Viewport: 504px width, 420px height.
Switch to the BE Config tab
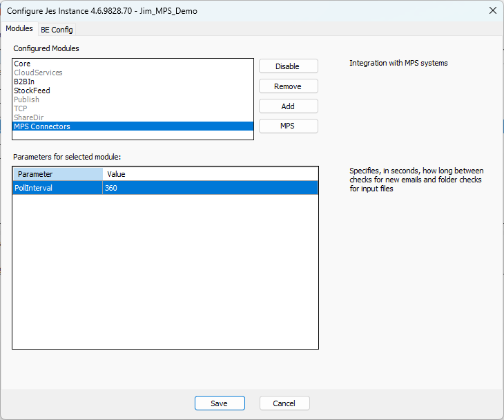point(57,30)
